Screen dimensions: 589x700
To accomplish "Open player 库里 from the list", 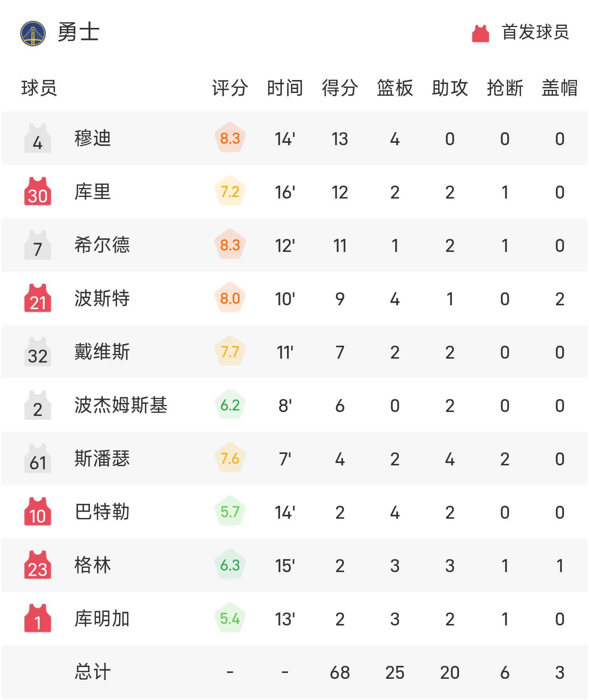I will click(93, 192).
